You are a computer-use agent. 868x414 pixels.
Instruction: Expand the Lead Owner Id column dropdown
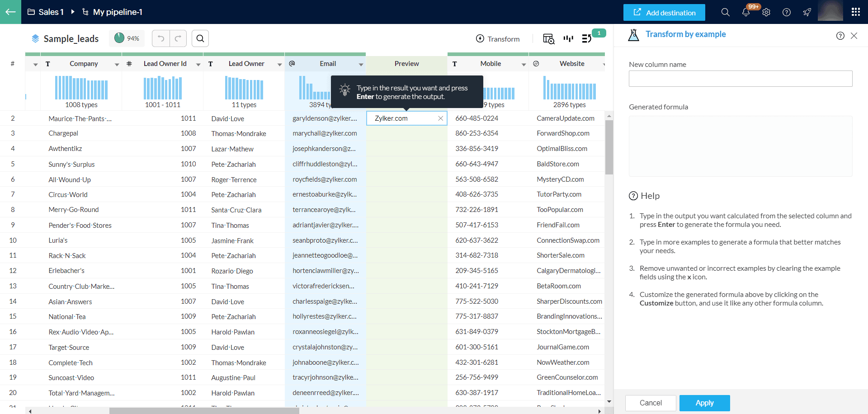pos(198,64)
